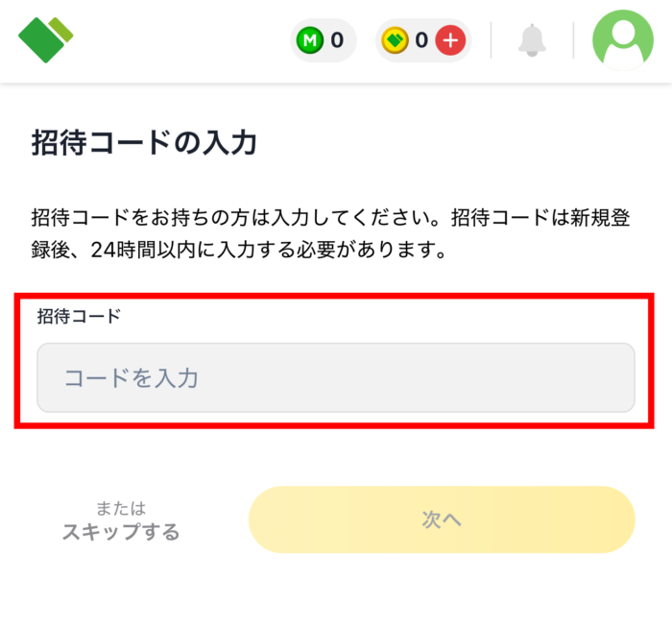The width and height of the screenshot is (672, 626).
Task: Click the M points balance number
Action: (337, 40)
